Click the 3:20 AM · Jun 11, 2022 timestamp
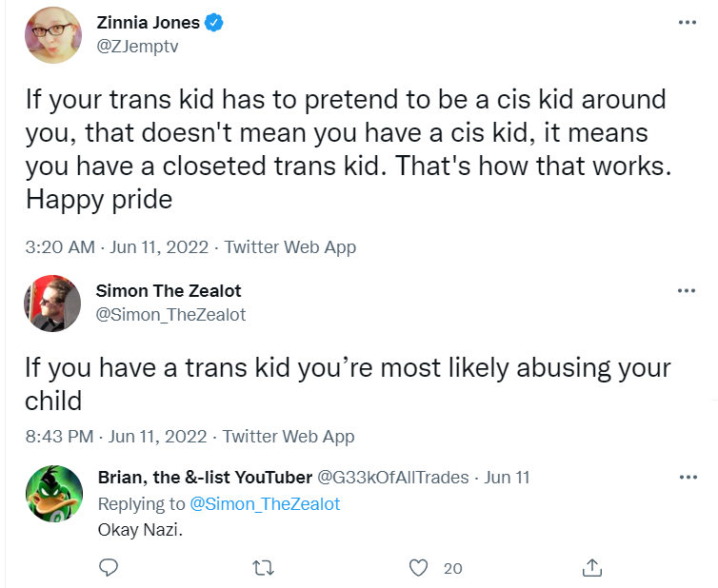The image size is (718, 588). click(x=115, y=247)
